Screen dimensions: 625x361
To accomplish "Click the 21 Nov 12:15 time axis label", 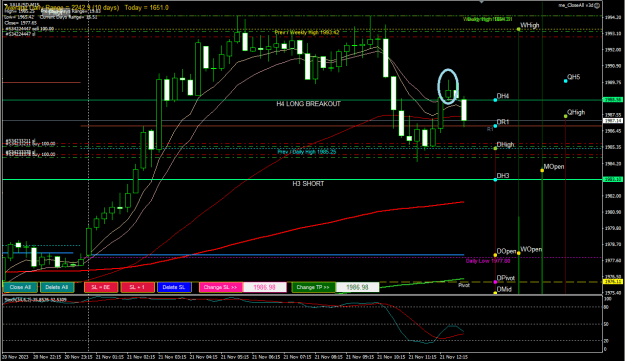I will click(454, 357).
